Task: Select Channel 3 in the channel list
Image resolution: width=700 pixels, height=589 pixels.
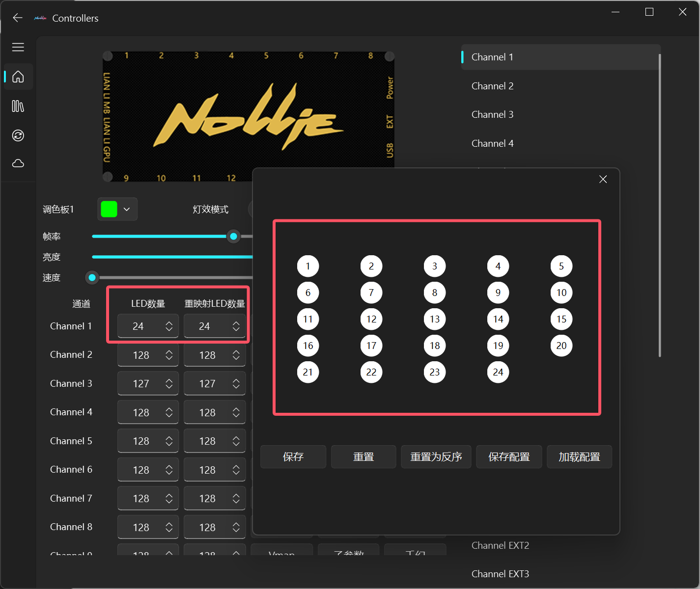Action: 560,114
